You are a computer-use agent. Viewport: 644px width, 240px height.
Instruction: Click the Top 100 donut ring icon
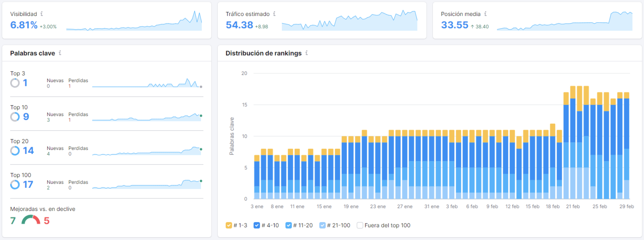[x=15, y=185]
